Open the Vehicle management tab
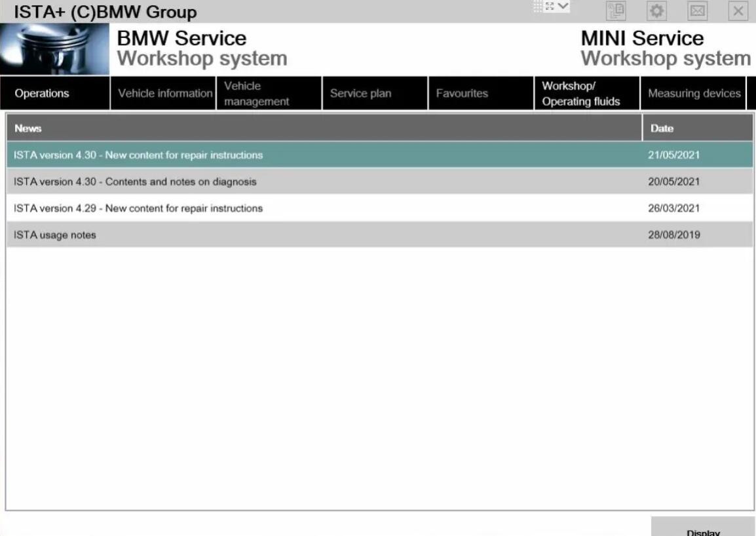 click(269, 93)
